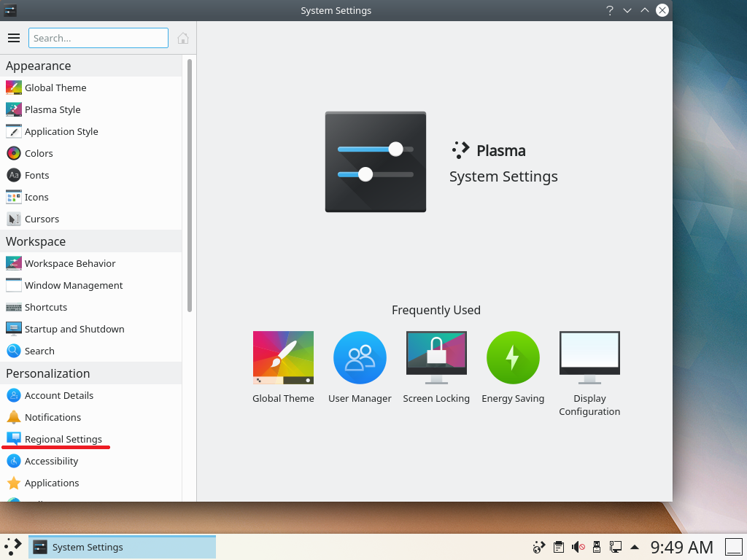
Task: Click the muted volume tray icon
Action: tap(578, 547)
